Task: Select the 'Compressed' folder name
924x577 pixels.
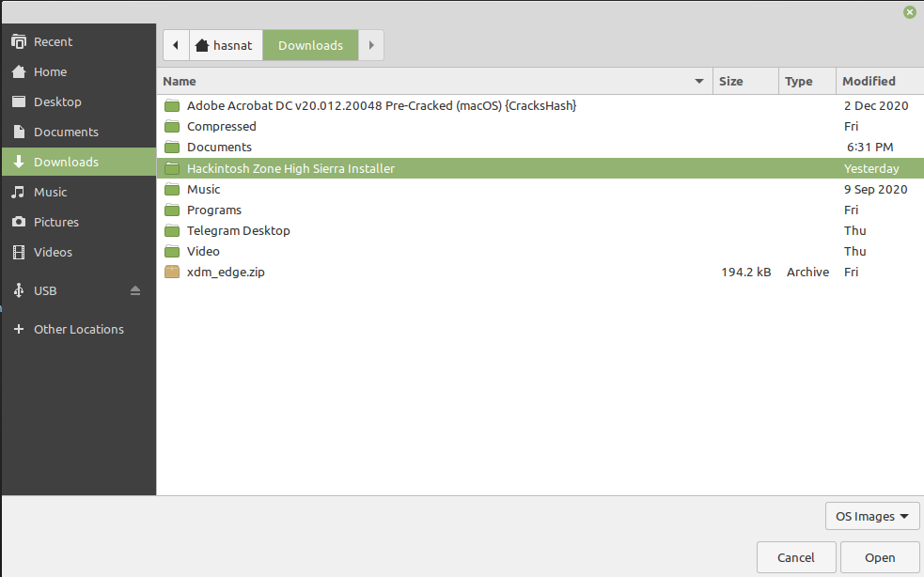Action: 222,126
